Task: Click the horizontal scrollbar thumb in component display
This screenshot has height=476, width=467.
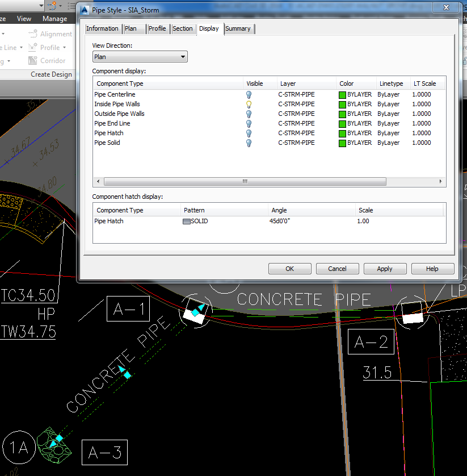Action: click(x=245, y=182)
